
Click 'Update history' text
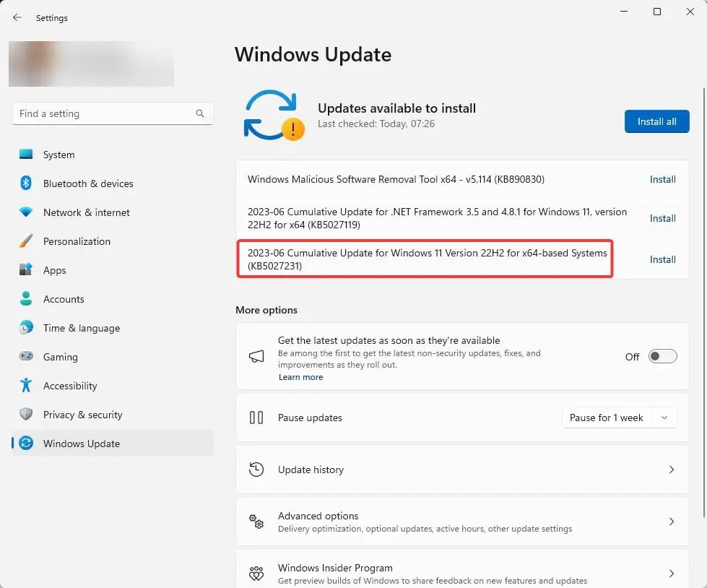pos(311,470)
